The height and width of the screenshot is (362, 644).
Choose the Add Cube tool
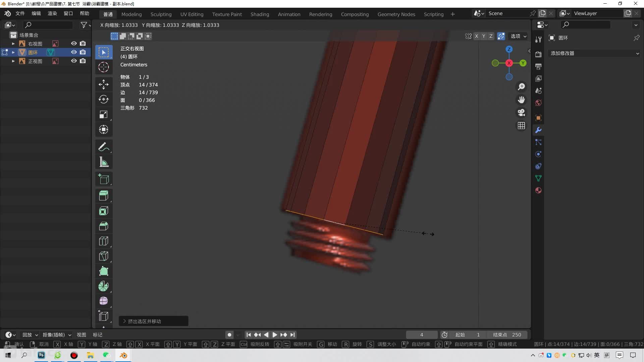point(104,179)
